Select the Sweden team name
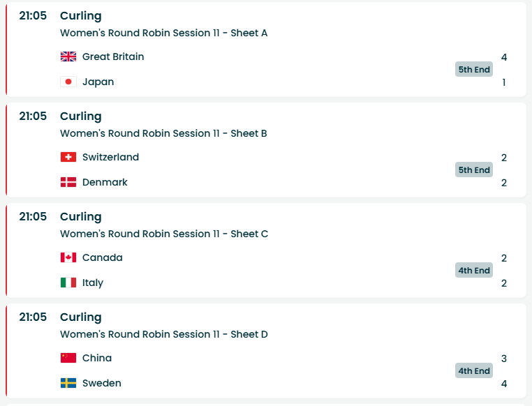The height and width of the screenshot is (406, 532). pyautogui.click(x=101, y=383)
